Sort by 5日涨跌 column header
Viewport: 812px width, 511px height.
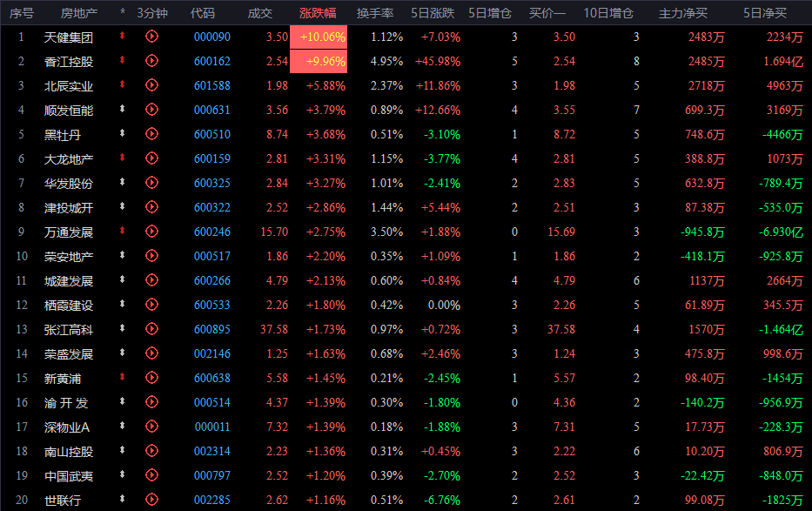(433, 13)
